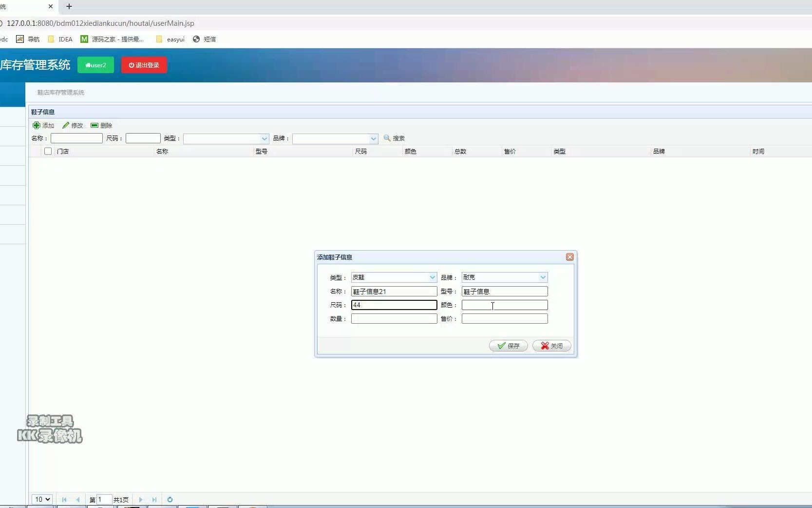Toggle the select-all checkbox in grid header

click(x=48, y=151)
